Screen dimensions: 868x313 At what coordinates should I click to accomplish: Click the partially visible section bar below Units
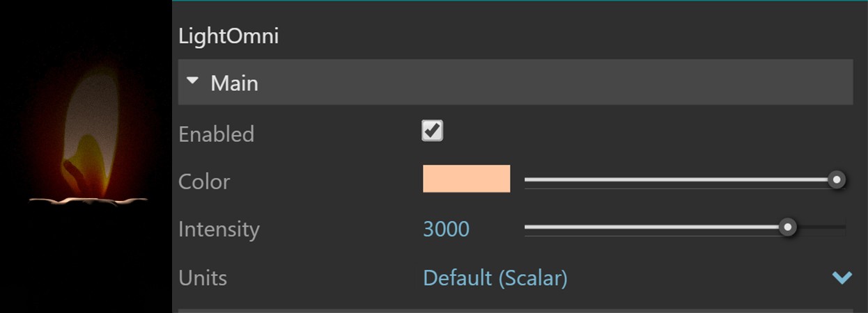[516, 310]
